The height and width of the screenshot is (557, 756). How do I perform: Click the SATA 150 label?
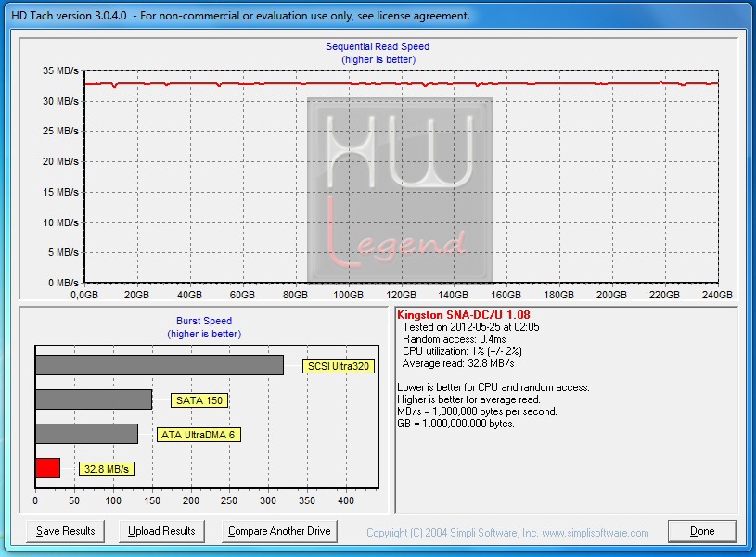pos(199,400)
